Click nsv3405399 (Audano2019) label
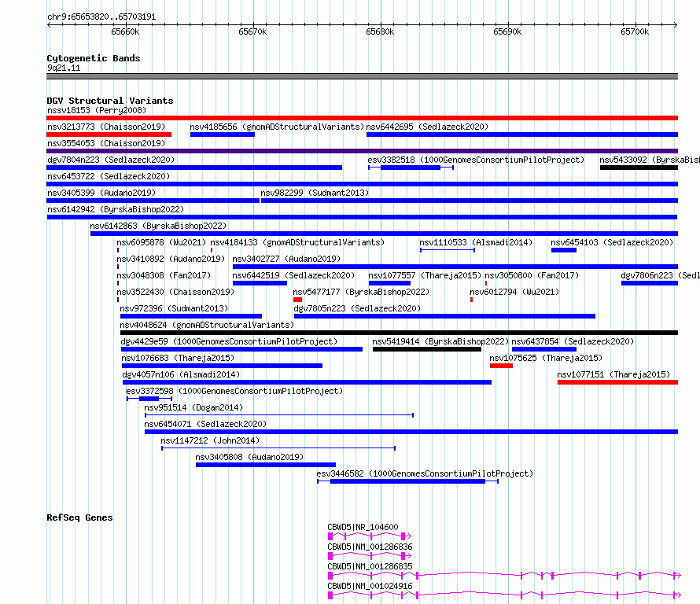The height and width of the screenshot is (604, 700). click(101, 193)
